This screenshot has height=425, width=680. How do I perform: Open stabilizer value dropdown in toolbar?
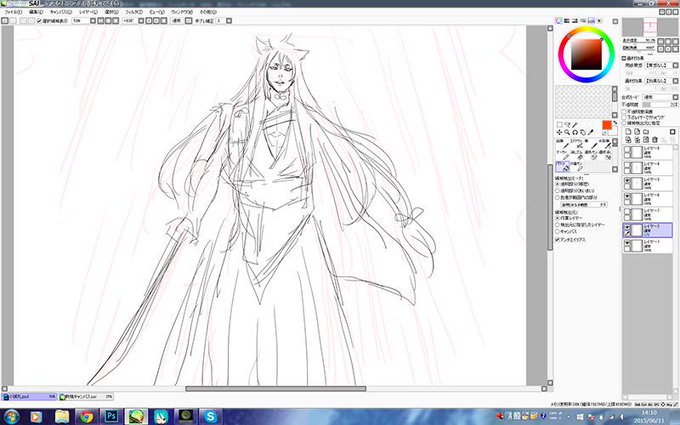click(x=229, y=20)
